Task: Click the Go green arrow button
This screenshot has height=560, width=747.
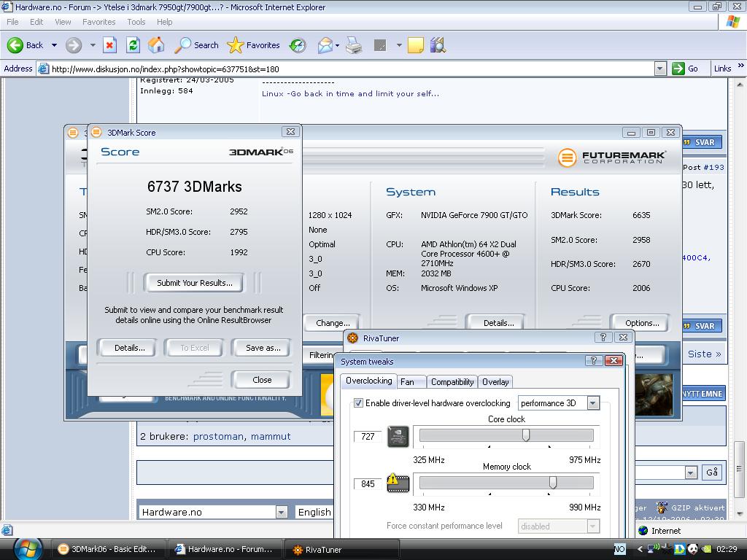Action: tap(686, 69)
